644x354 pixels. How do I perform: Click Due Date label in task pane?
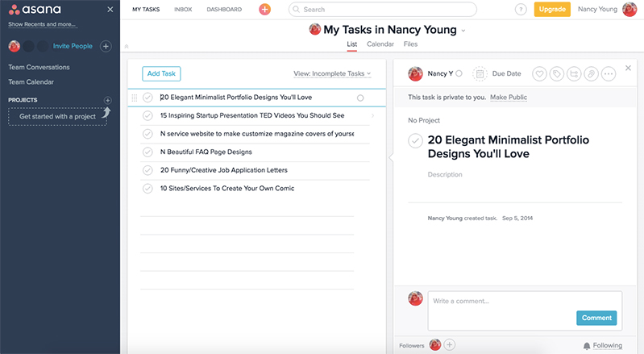[506, 74]
